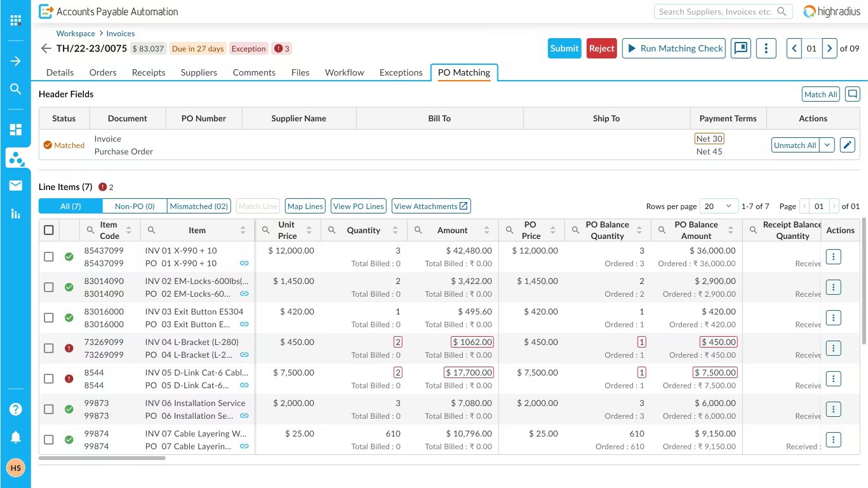
Task: Click the comments bookmark icon near Run Matching Check
Action: pos(740,48)
